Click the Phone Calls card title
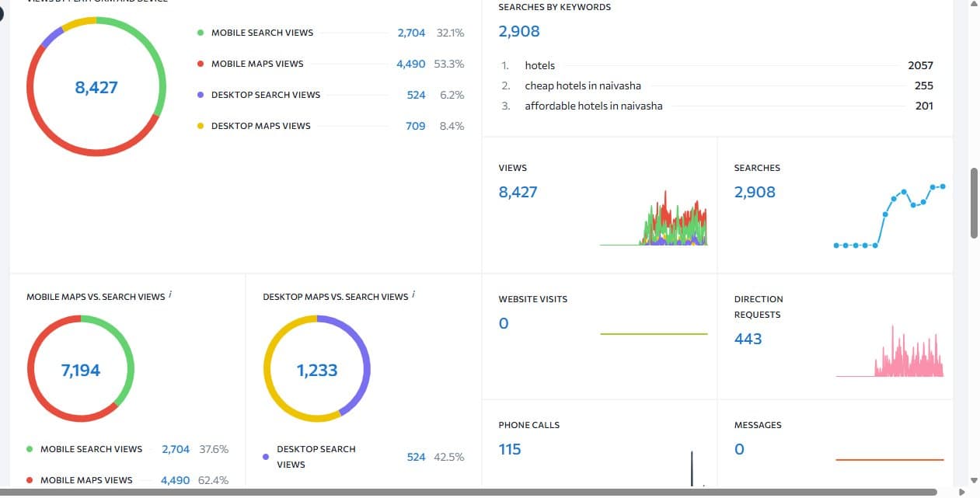980x498 pixels. point(529,425)
